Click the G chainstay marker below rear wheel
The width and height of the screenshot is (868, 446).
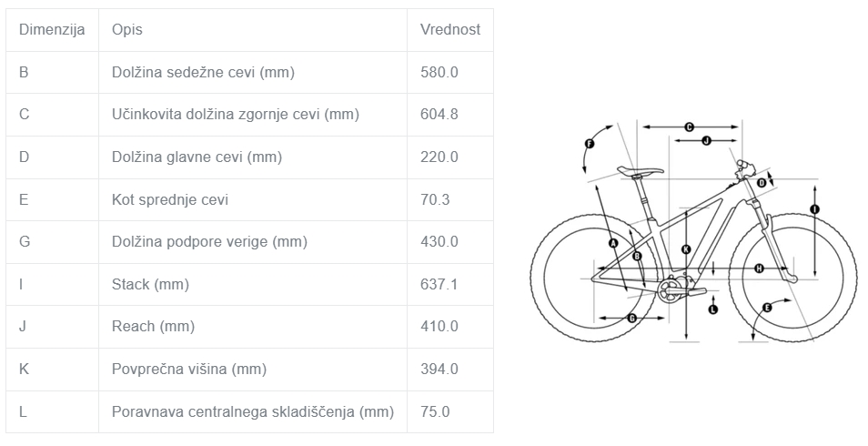(631, 318)
